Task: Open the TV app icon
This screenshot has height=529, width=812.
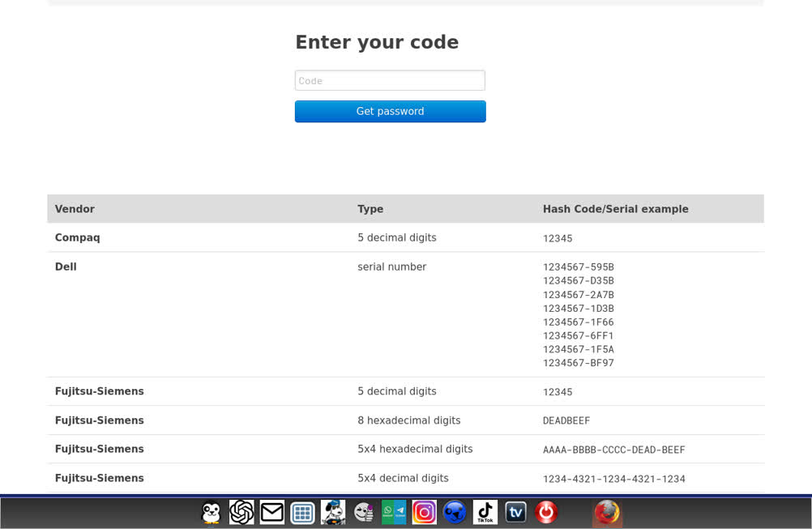Action: pyautogui.click(x=515, y=513)
